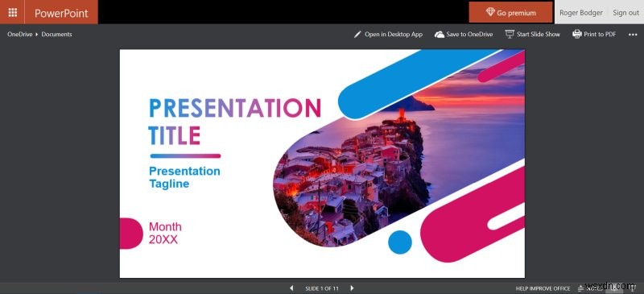Click Help Improve Office link

[543, 288]
